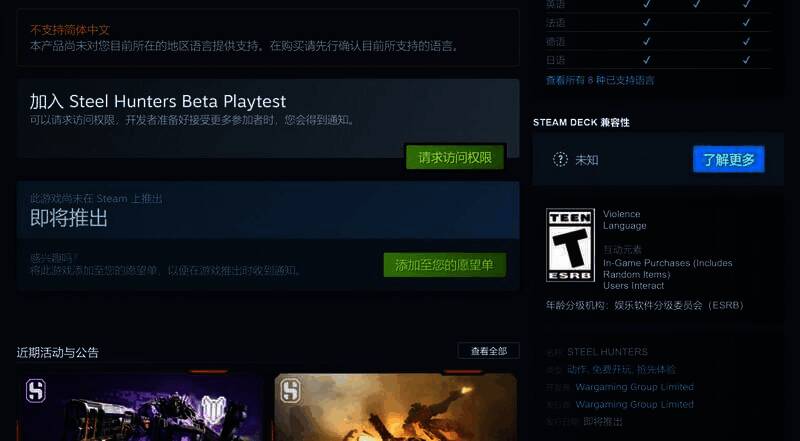Click the S logo on the orange announcement card
The image size is (800, 441).
(289, 391)
